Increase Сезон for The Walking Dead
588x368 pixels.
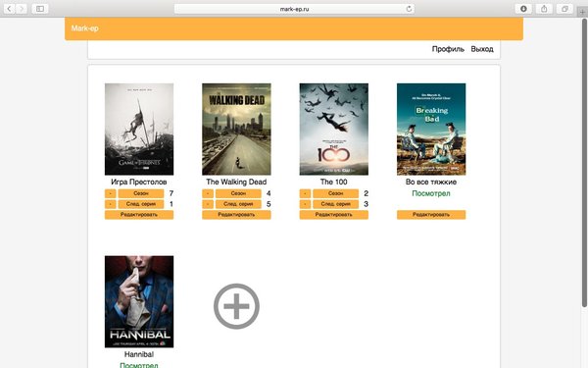tap(238, 193)
